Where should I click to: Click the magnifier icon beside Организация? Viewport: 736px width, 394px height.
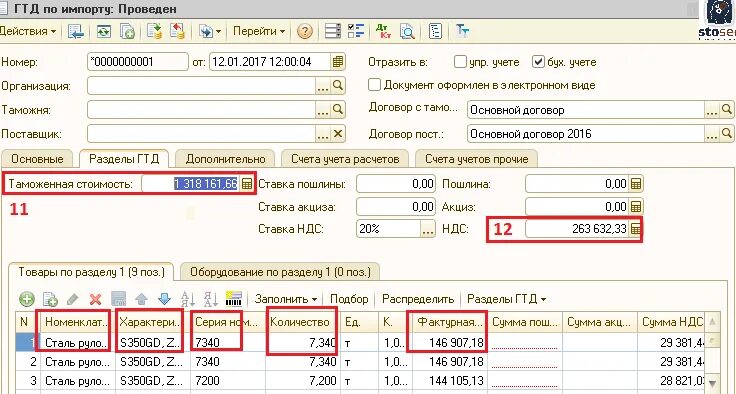338,85
